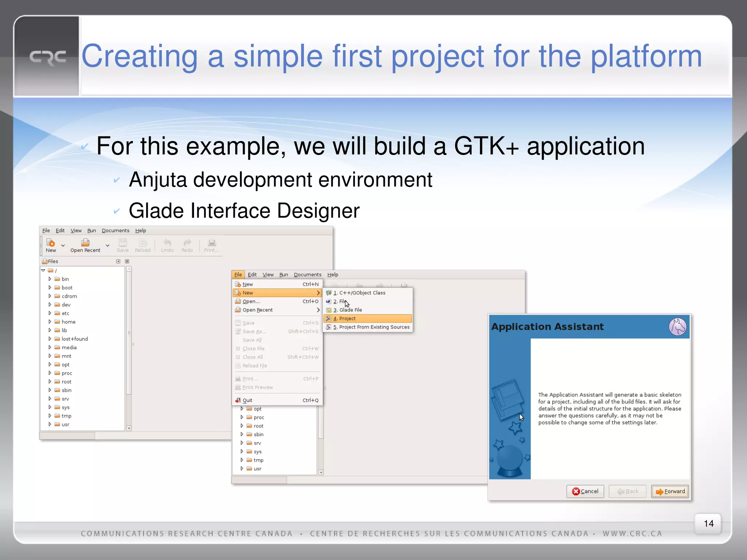Expand the cdrom folder in the Files tree
The height and width of the screenshot is (560, 747).
50,296
